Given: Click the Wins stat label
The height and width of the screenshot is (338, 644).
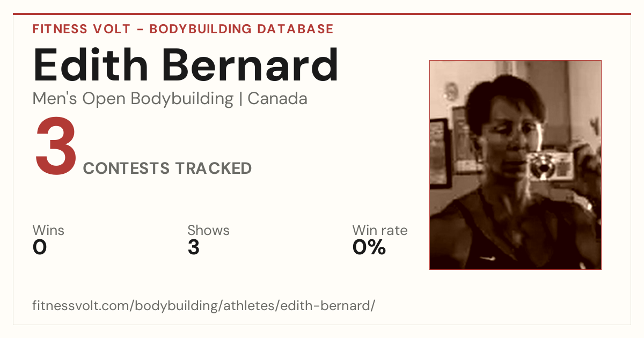Looking at the screenshot, I should tap(48, 230).
